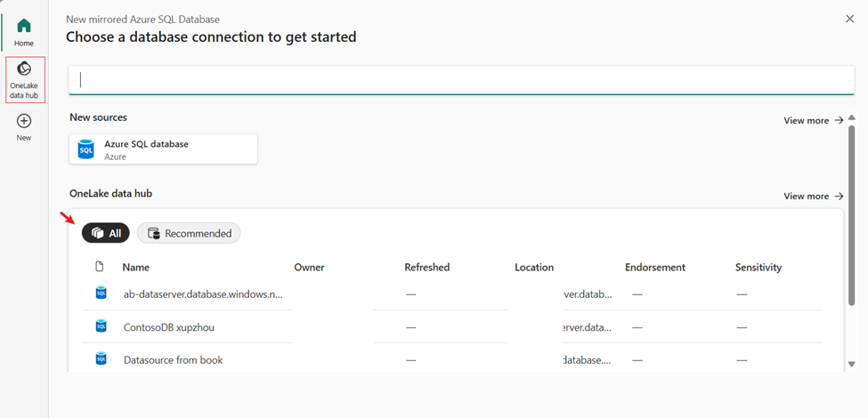The height and width of the screenshot is (418, 868).
Task: View more New sources
Action: coord(814,121)
